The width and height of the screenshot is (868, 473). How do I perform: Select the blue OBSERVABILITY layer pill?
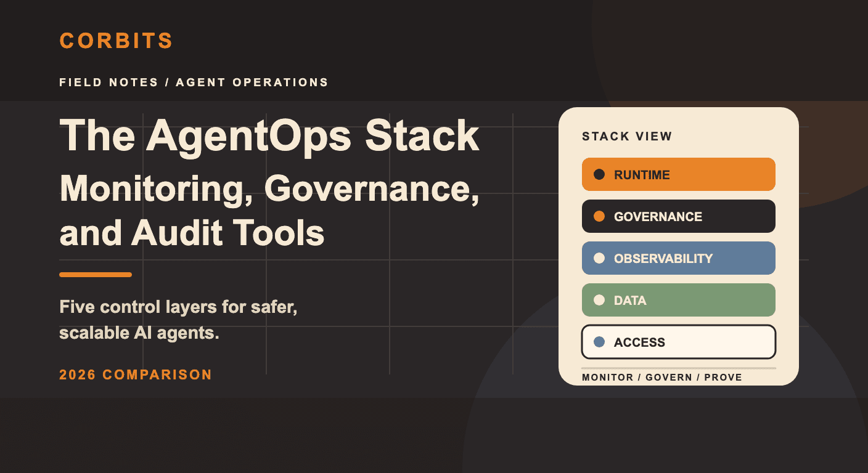click(x=679, y=258)
